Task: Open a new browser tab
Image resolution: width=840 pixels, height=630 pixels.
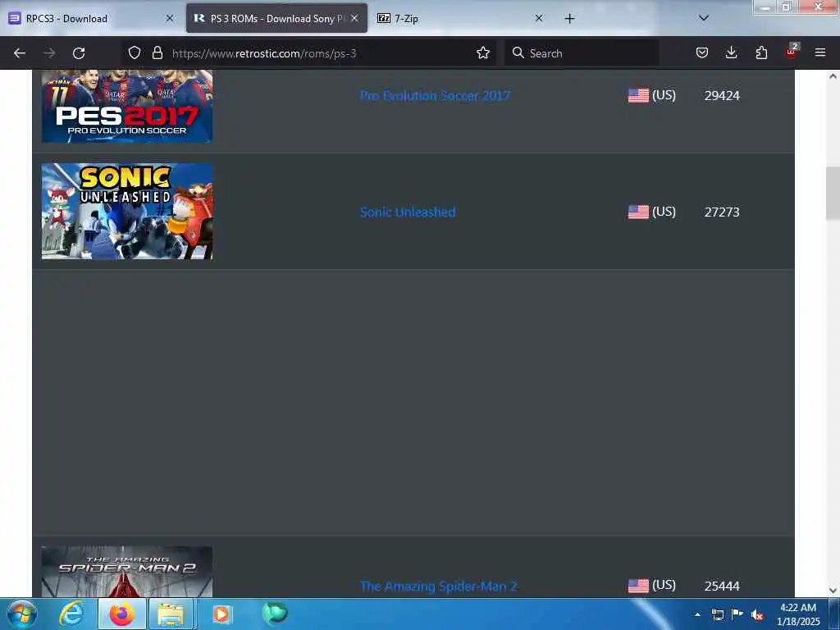Action: click(569, 19)
